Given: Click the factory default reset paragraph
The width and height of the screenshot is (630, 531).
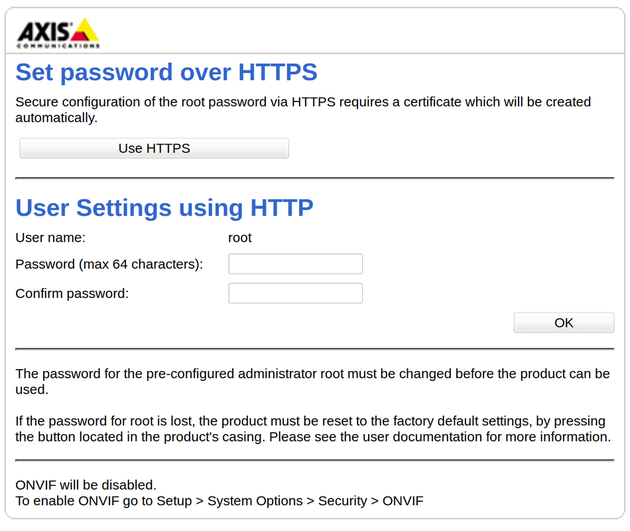Looking at the screenshot, I should click(313, 429).
